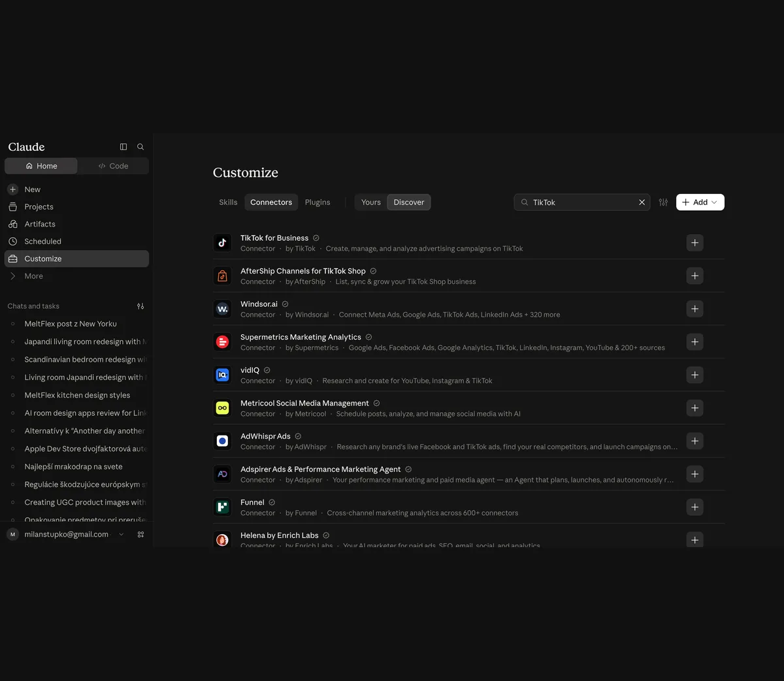Open Scheduled in the sidebar
The height and width of the screenshot is (681, 784).
click(x=76, y=242)
